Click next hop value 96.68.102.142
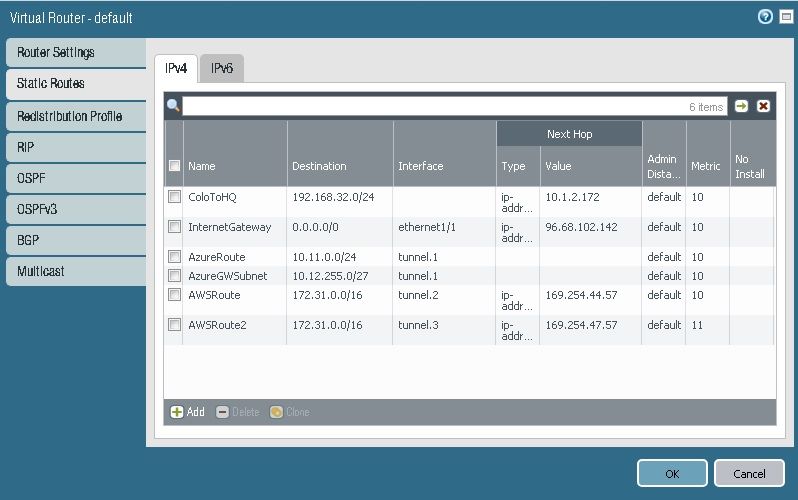The height and width of the screenshot is (500, 798). [x=581, y=227]
